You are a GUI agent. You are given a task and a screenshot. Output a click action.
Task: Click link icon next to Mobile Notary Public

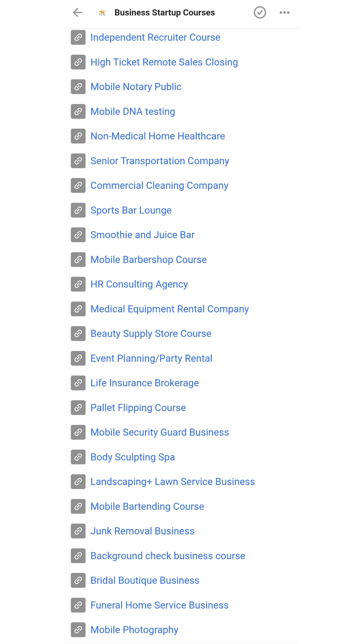click(78, 87)
